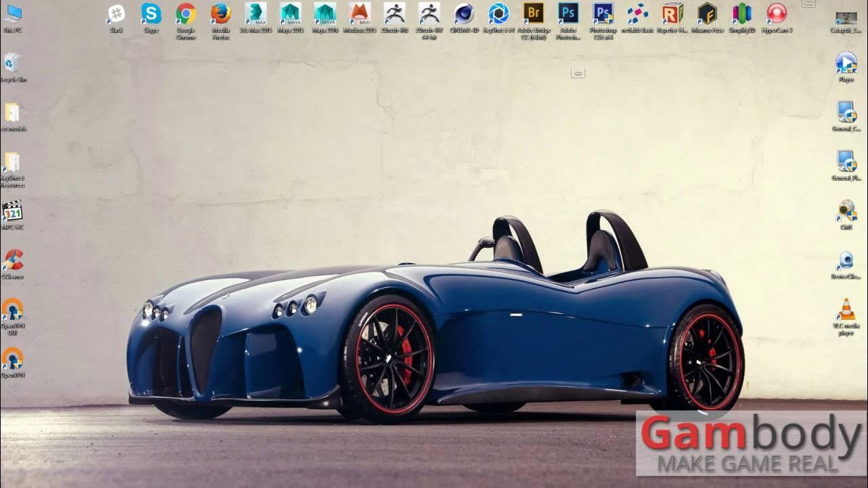The width and height of the screenshot is (868, 488).
Task: Click the KeyShot 6 shortcut icon
Action: 498,14
